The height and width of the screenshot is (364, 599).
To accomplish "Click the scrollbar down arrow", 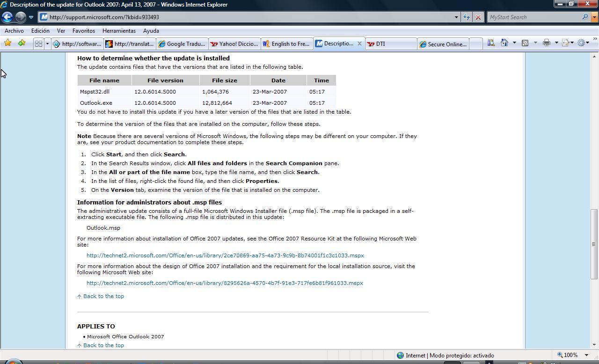I will click(595, 345).
